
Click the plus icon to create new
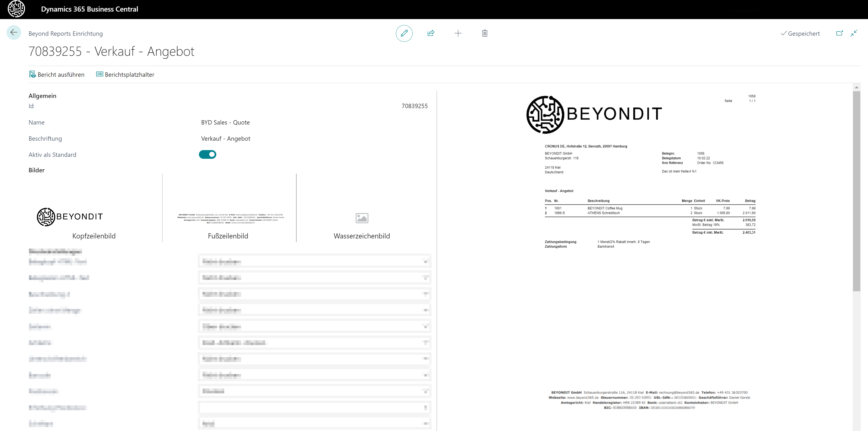pyautogui.click(x=458, y=33)
